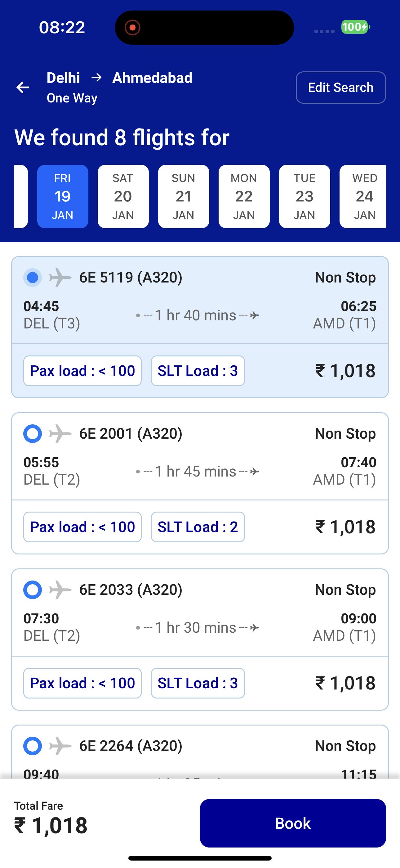400x868 pixels.
Task: Tap airplane icon beside flight 6E 2001
Action: coord(60,434)
